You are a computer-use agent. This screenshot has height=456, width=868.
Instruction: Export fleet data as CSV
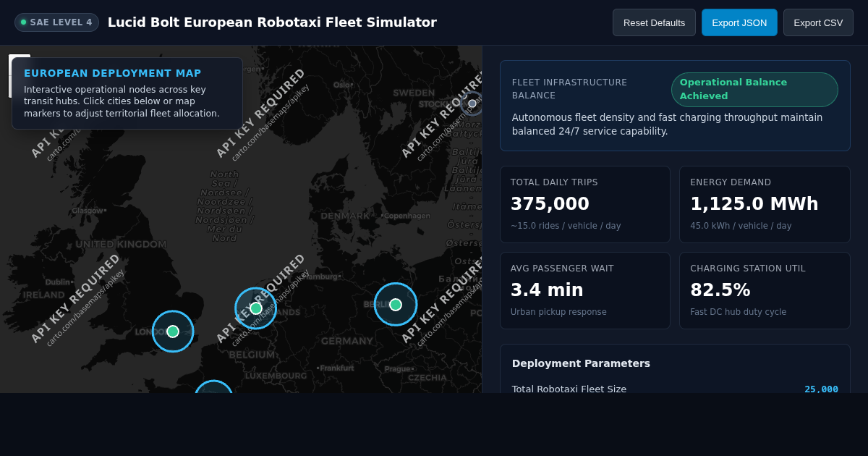click(x=818, y=22)
